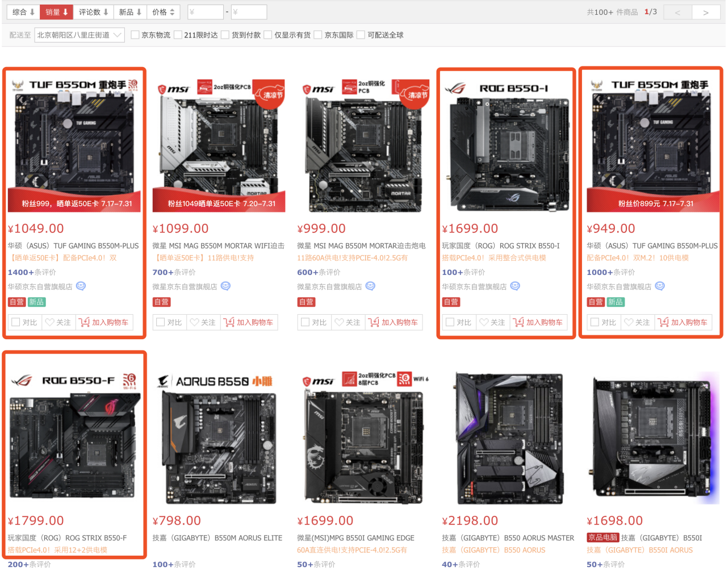Image resolution: width=728 pixels, height=571 pixels.
Task: Open chat icon beside 华硕京东自营旗舰店 on ¥949 item
Action: 660,286
